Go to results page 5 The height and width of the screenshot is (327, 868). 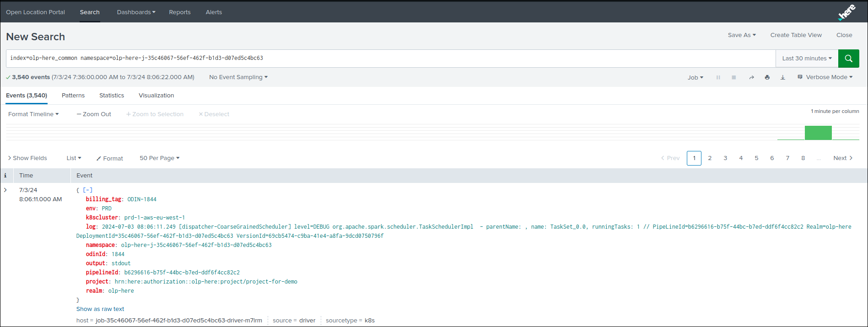tap(756, 158)
